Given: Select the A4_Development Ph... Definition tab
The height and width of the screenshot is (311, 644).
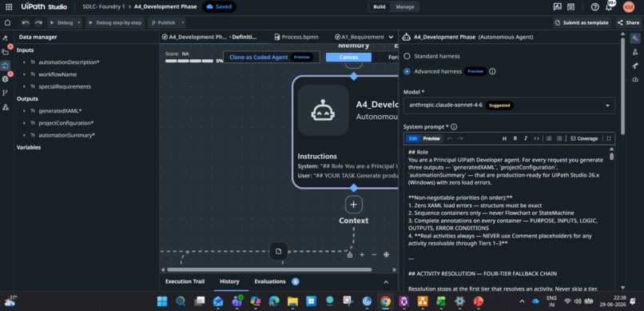Looking at the screenshot, I should pos(209,37).
